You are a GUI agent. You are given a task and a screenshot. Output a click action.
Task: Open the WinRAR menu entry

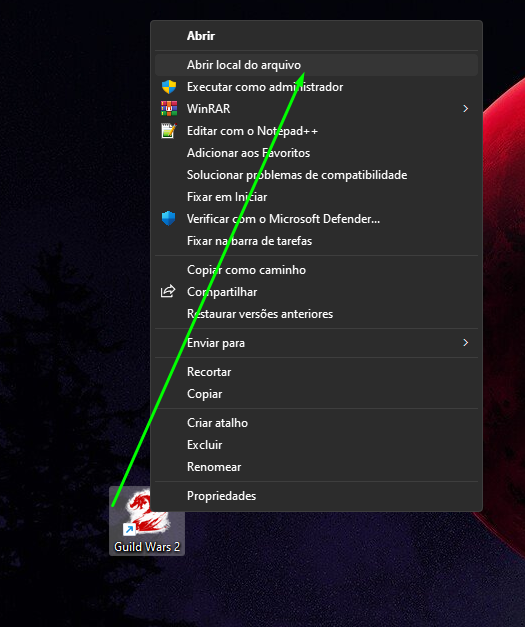[316, 109]
